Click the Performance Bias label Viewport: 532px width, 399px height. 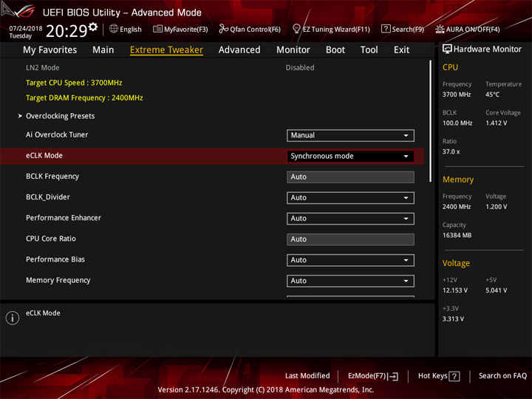[x=55, y=259]
